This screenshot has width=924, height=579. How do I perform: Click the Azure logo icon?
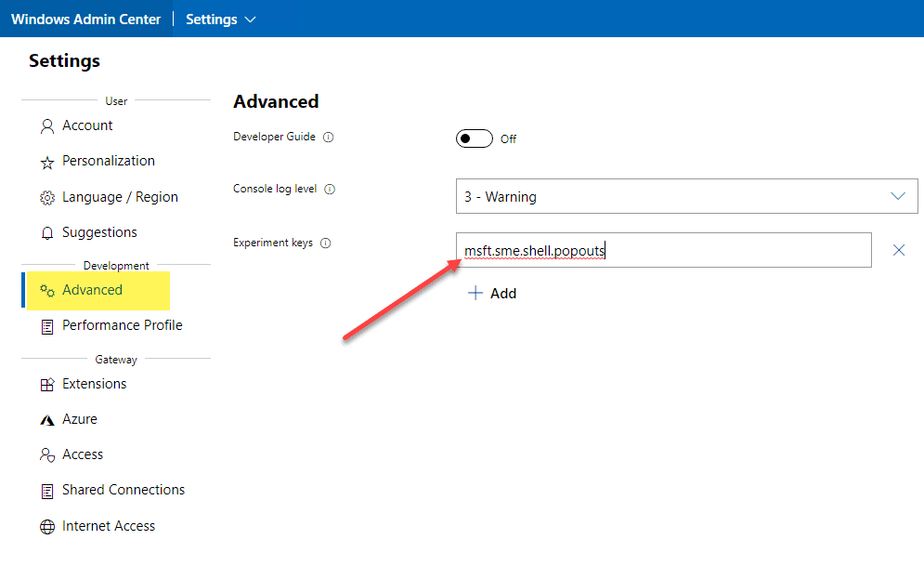click(47, 420)
